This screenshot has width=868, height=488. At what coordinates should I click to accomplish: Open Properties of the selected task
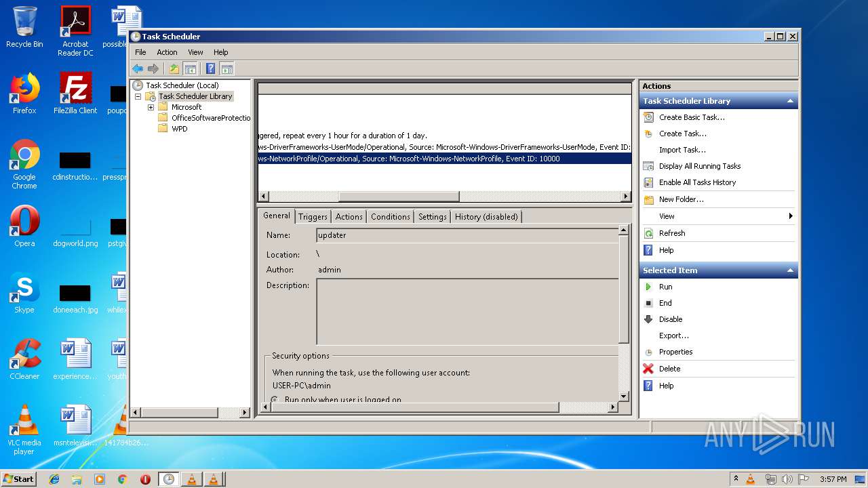(676, 352)
